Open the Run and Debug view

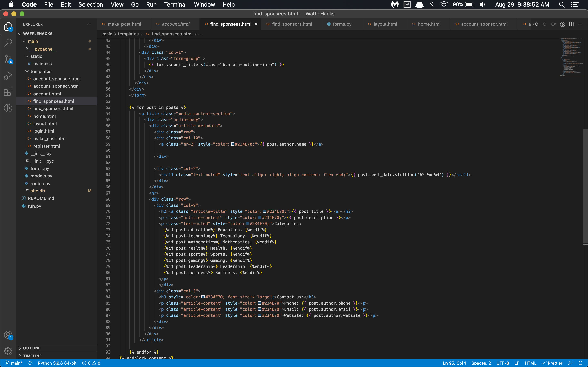[x=8, y=75]
